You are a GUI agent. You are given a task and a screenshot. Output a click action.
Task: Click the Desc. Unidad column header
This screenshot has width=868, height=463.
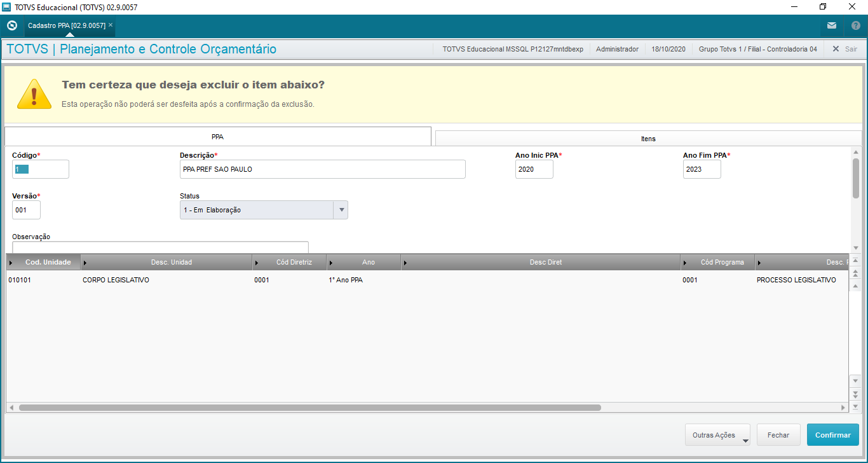coord(167,262)
